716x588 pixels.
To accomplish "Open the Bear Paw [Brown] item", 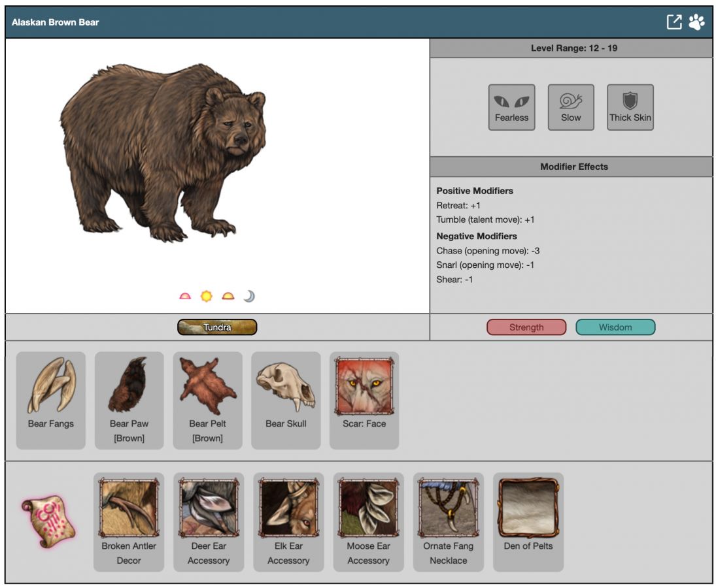I will click(129, 400).
